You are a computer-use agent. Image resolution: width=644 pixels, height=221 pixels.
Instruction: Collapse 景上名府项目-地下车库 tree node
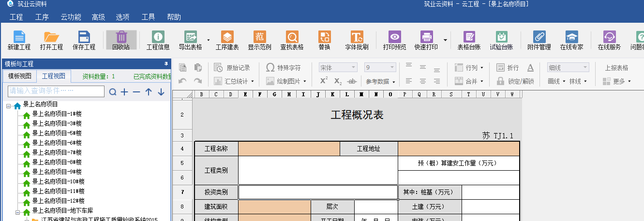point(18,212)
